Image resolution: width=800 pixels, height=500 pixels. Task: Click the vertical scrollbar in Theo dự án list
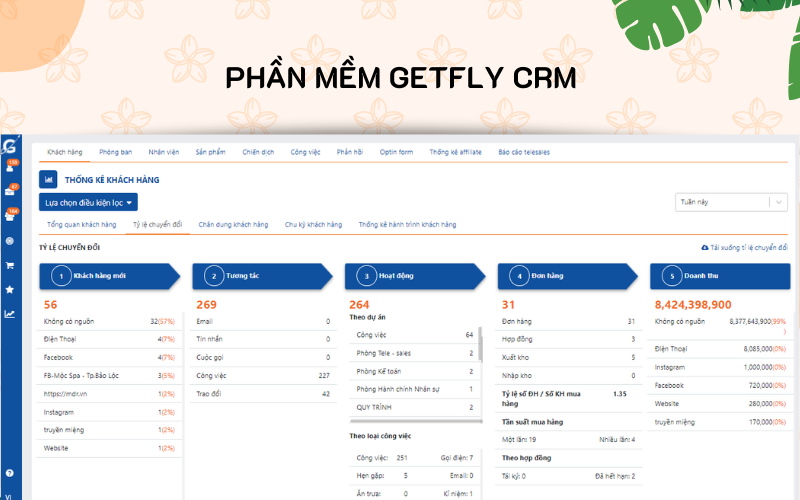[480, 344]
